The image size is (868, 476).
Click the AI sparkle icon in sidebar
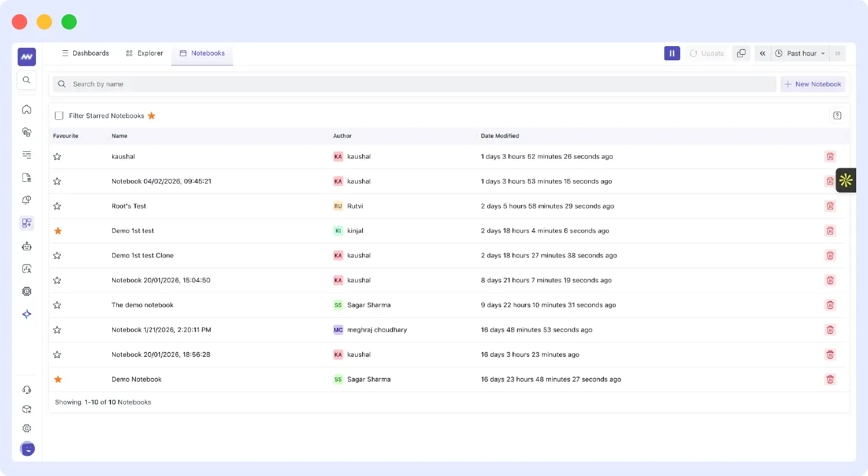27,314
